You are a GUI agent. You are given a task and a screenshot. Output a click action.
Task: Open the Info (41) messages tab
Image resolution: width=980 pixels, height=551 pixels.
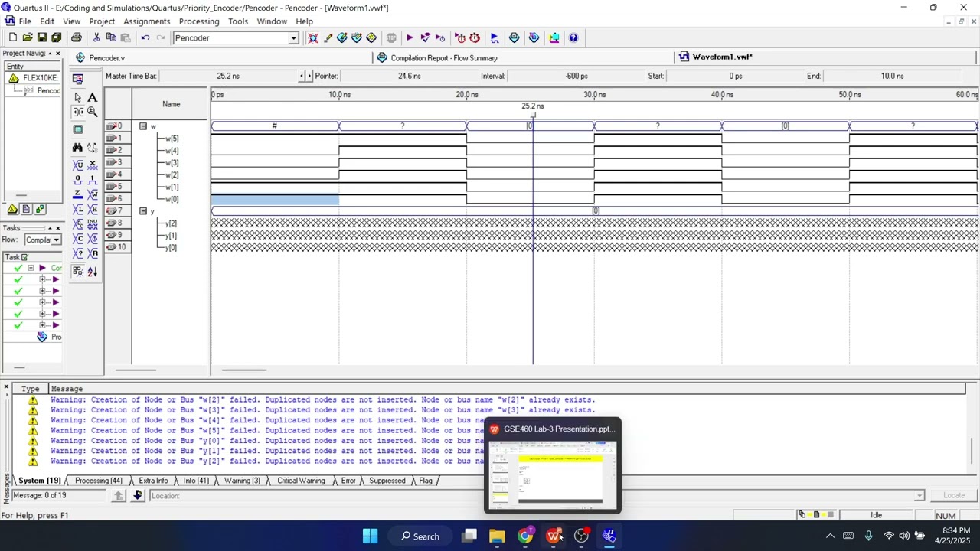tap(196, 481)
